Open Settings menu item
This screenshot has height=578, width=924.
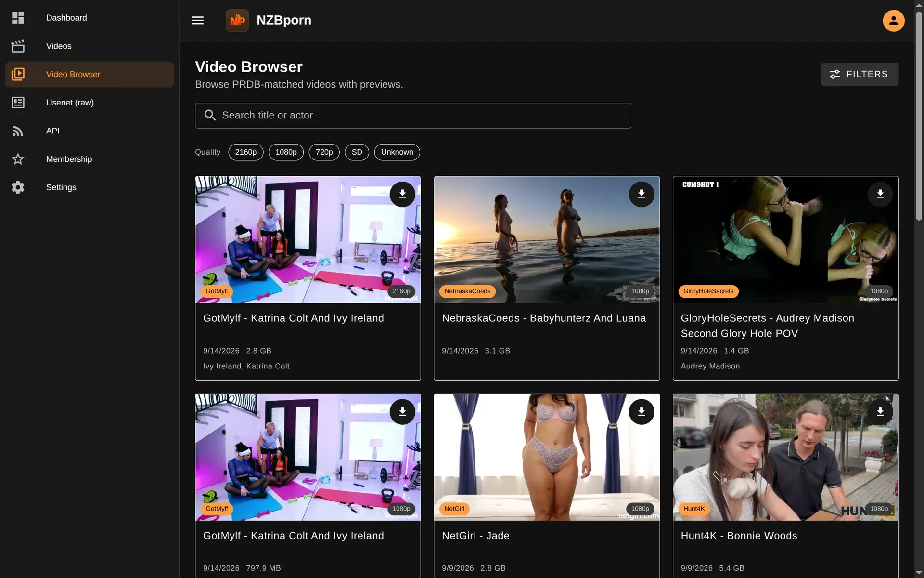pos(90,187)
